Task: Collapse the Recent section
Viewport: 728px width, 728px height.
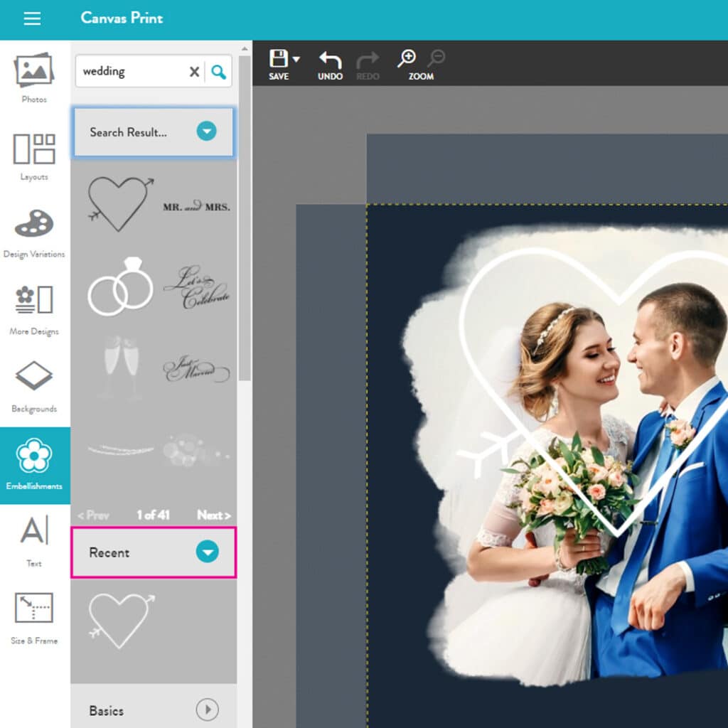Action: pos(207,552)
